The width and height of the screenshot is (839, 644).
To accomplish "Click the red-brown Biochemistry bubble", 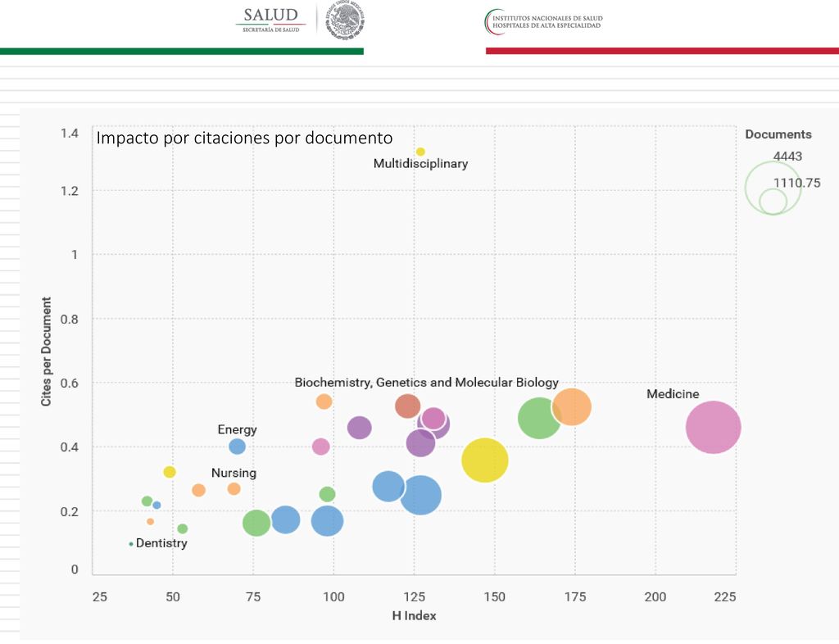I will click(408, 406).
